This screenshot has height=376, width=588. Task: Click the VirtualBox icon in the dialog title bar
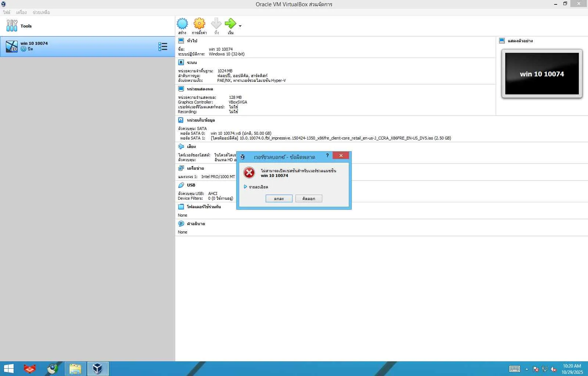(243, 157)
